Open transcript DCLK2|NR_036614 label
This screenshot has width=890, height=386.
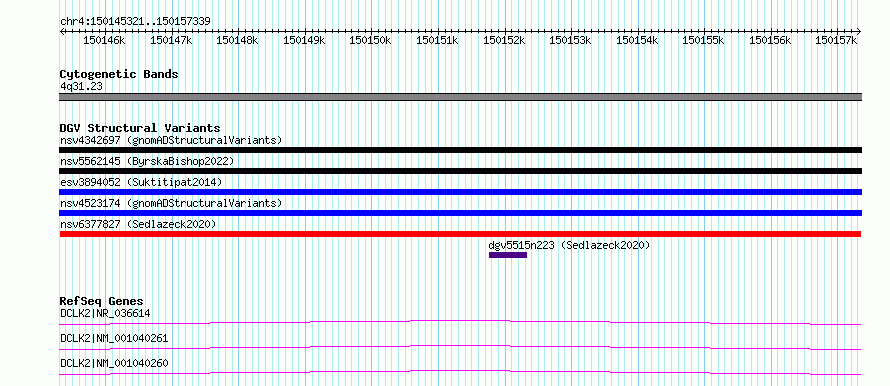coord(105,313)
